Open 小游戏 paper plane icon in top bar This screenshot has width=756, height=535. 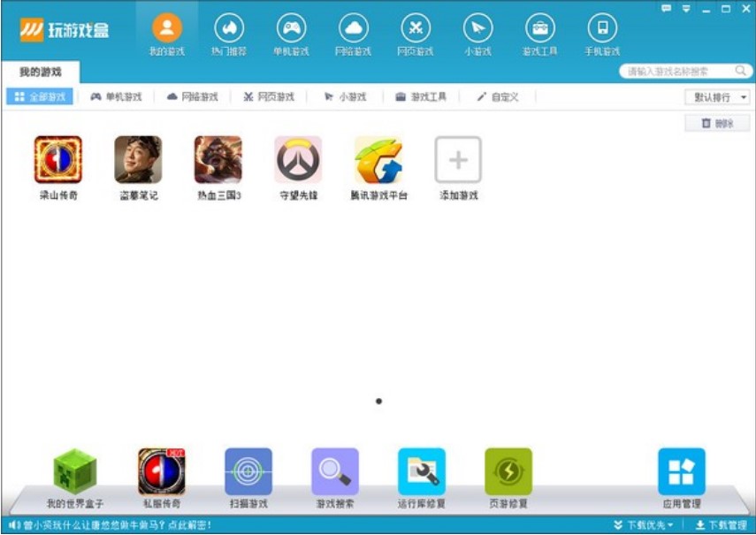click(x=477, y=29)
